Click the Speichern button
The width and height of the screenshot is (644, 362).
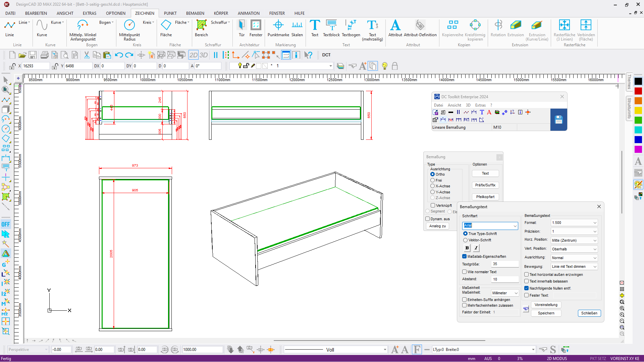546,313
